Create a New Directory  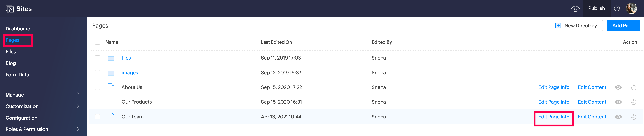[x=576, y=26]
